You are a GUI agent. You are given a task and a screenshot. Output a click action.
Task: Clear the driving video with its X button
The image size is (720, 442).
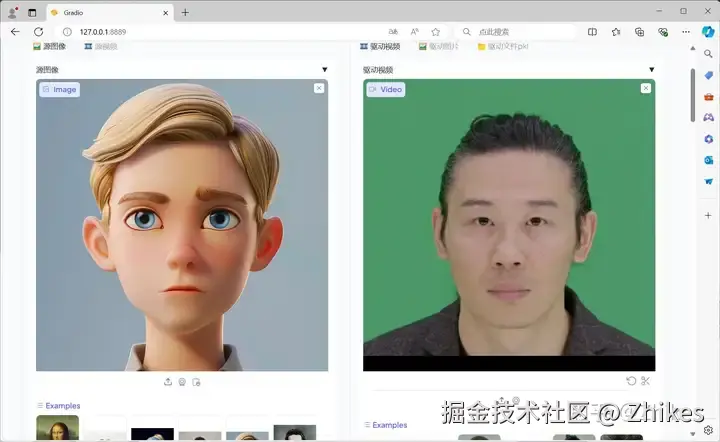646,88
